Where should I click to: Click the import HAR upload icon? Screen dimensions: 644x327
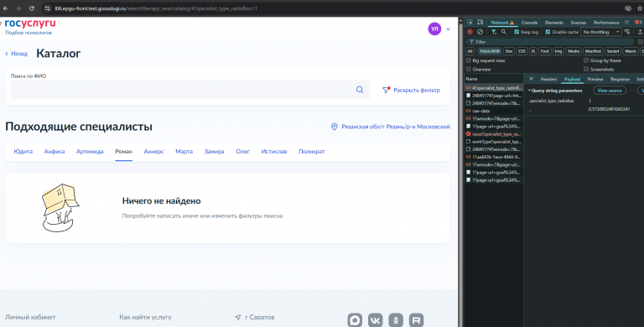click(640, 32)
